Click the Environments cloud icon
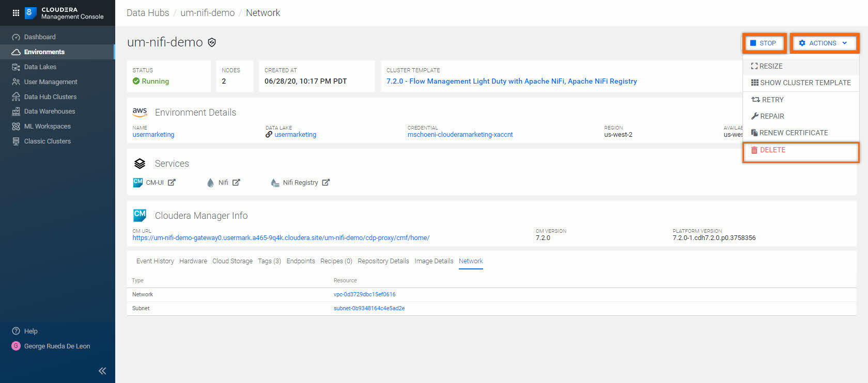This screenshot has height=383, width=868. coord(16,52)
